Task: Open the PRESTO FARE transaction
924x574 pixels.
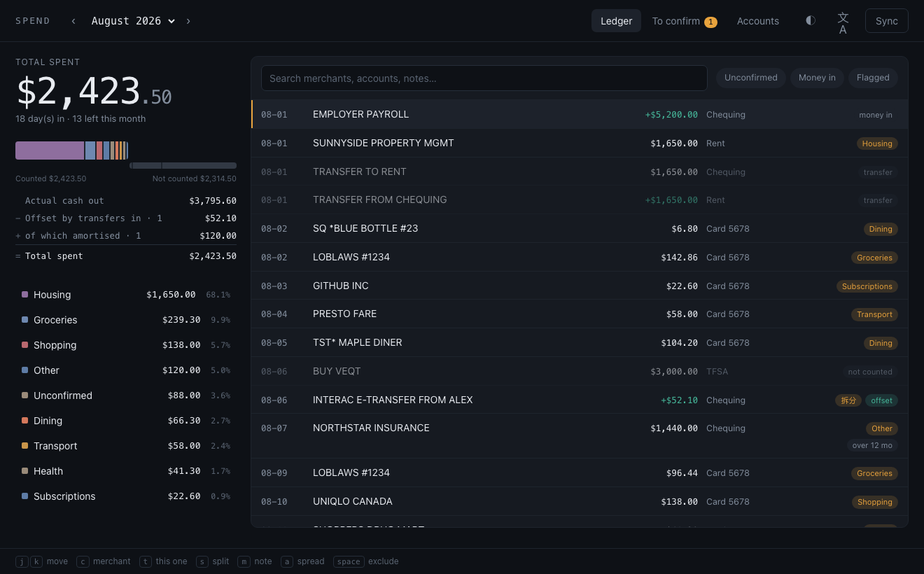Action: pyautogui.click(x=580, y=314)
